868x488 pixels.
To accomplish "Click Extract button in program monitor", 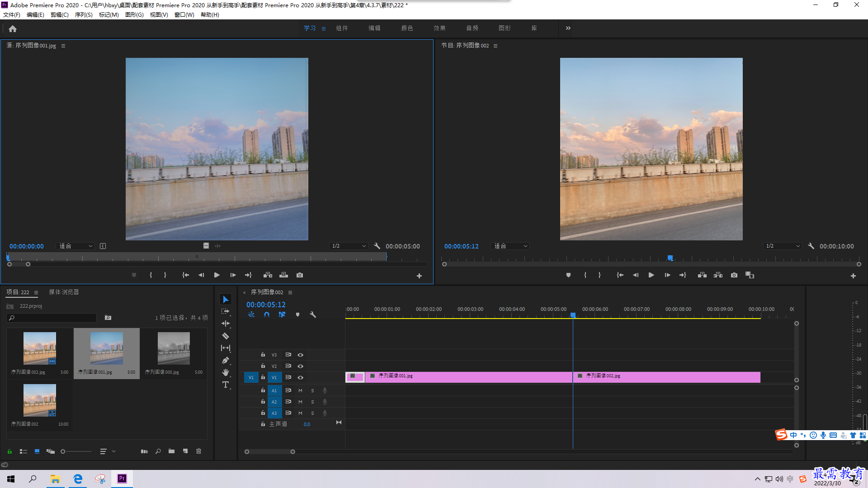I will [x=718, y=275].
